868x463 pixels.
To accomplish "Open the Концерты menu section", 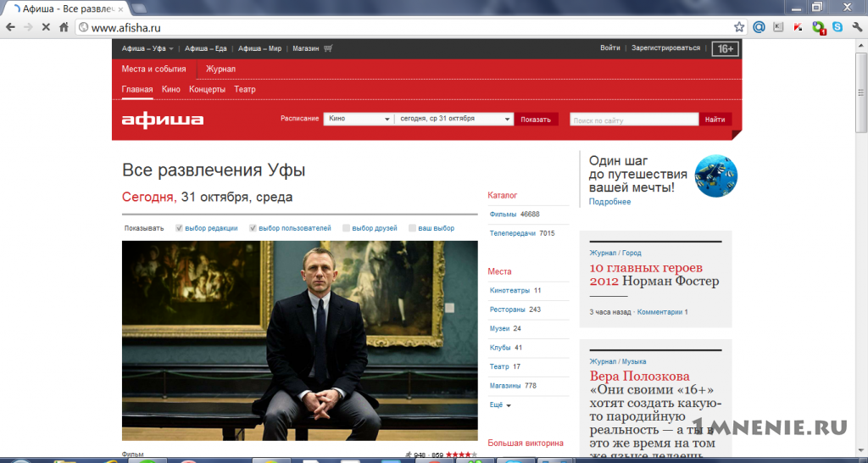I will pos(207,89).
